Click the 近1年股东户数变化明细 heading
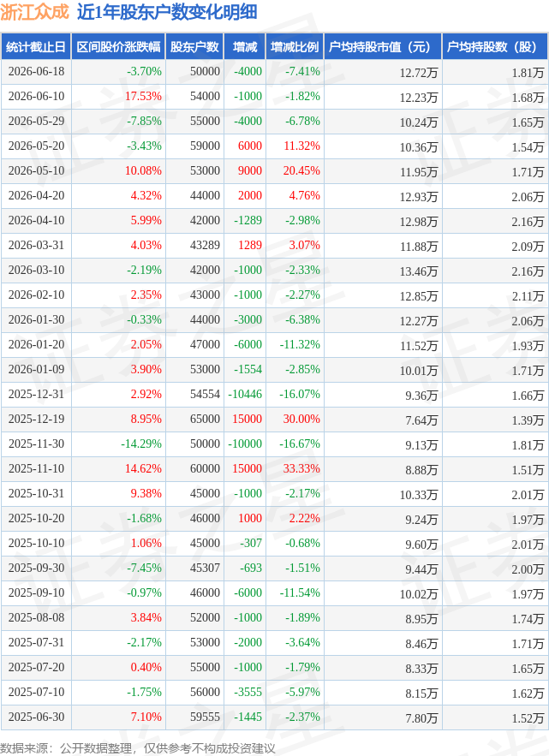Image resolution: width=549 pixels, height=756 pixels. pyautogui.click(x=167, y=12)
